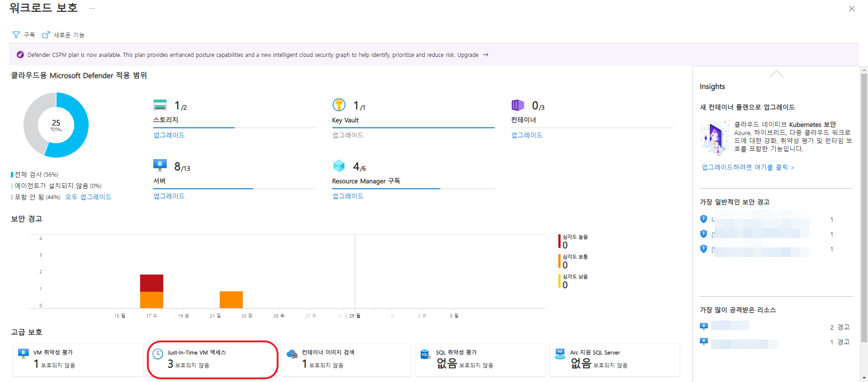The height and width of the screenshot is (382, 868).
Task: Click 새 컨테이너 플랜으로 업그레이드 heading
Action: (x=747, y=107)
